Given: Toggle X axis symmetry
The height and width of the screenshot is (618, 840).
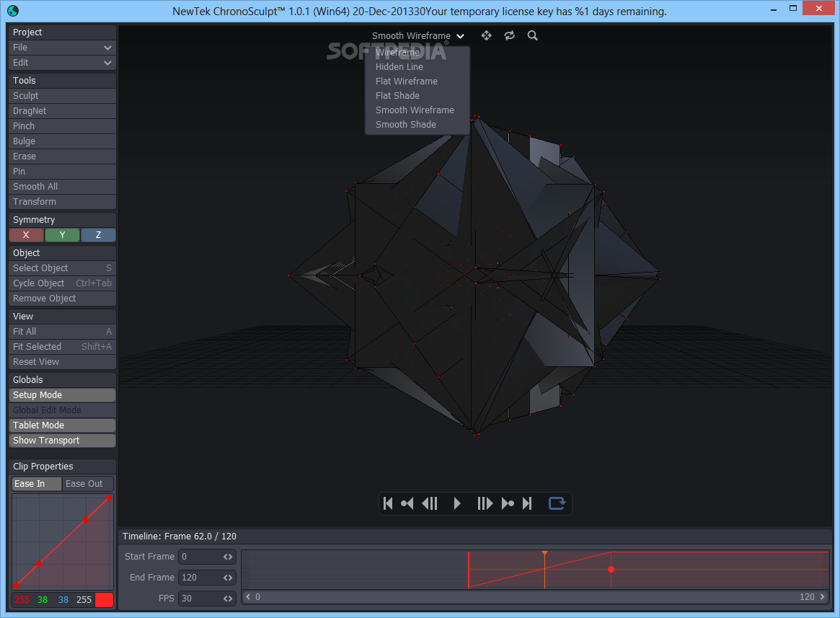Looking at the screenshot, I should [x=26, y=235].
